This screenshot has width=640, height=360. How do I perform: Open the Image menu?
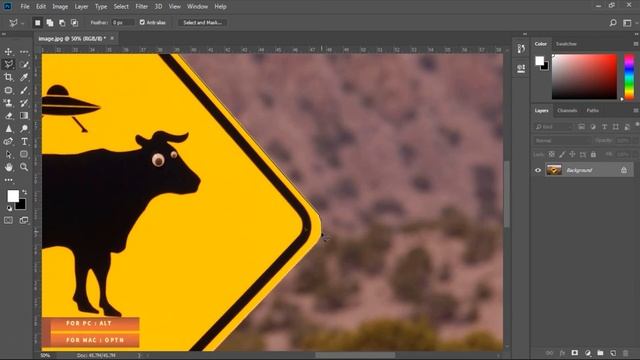60,7
